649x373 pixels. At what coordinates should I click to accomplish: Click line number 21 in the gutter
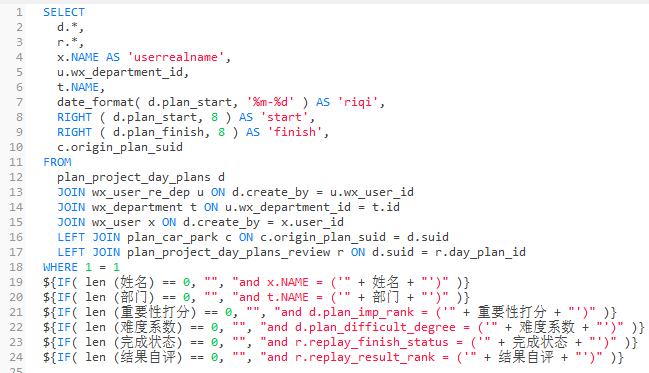[16, 312]
